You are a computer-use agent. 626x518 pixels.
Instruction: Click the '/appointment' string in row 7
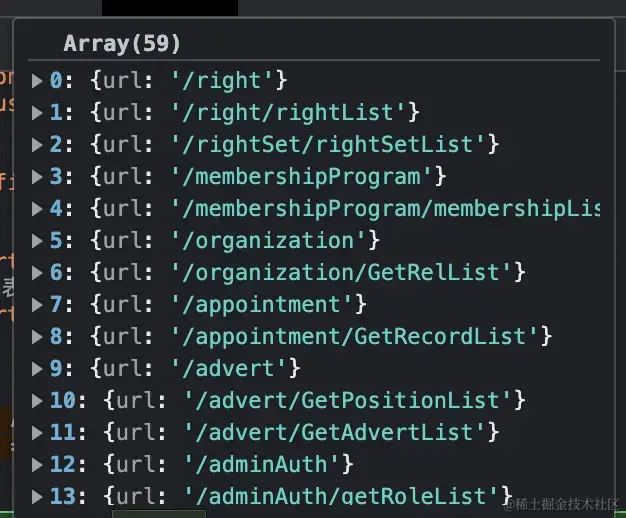tap(262, 305)
